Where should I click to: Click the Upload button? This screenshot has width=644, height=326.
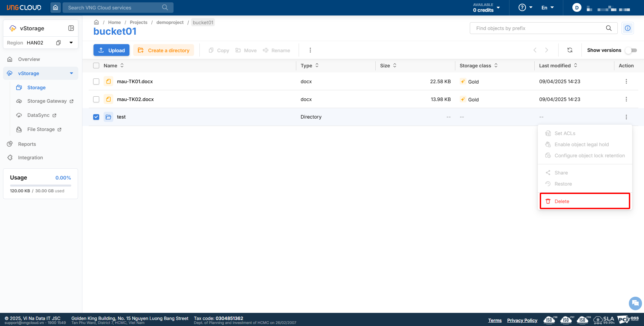tap(111, 50)
